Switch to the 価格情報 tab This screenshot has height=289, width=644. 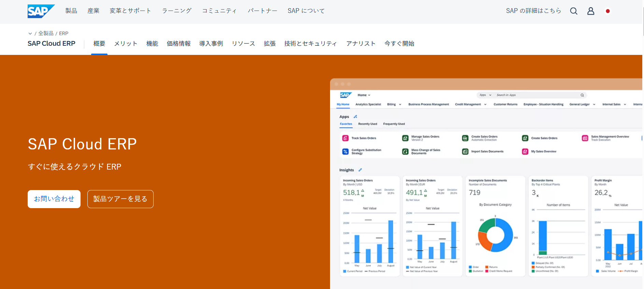[178, 44]
